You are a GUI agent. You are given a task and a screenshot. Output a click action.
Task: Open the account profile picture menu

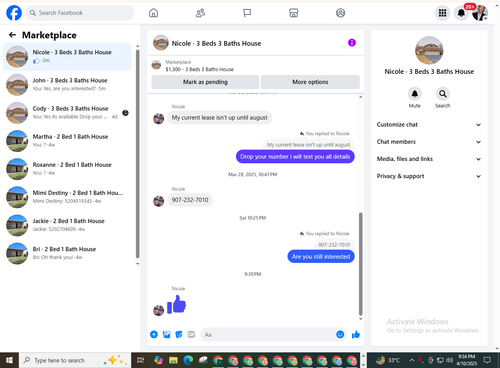[x=480, y=13]
